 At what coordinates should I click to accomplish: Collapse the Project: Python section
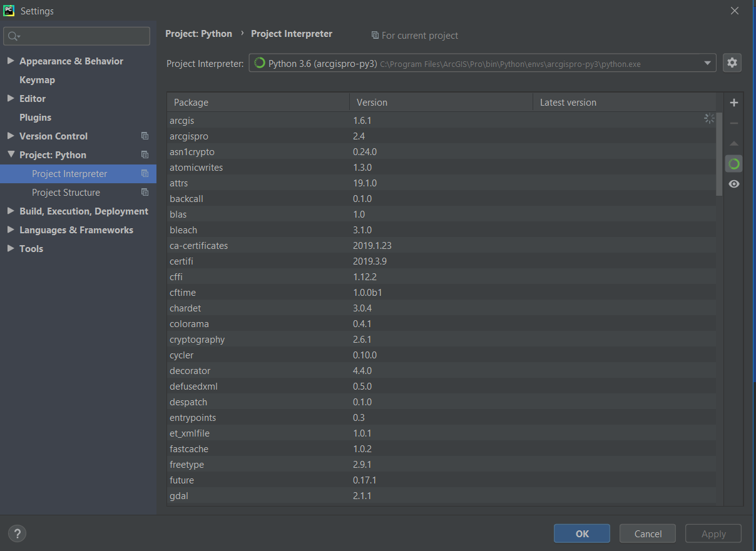[11, 154]
